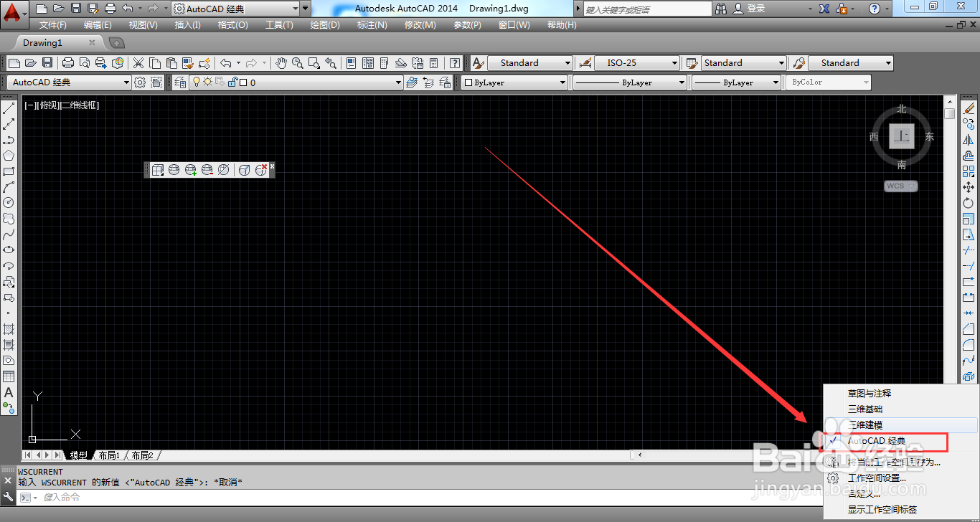This screenshot has height=522, width=980.
Task: Click the Save icon in quick access toolbar
Action: coord(75,9)
